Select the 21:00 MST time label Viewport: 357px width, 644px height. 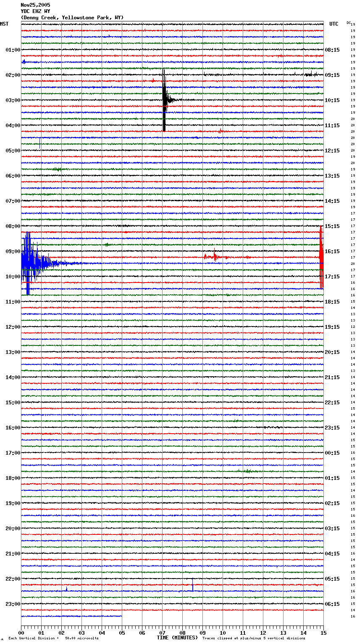click(x=13, y=554)
